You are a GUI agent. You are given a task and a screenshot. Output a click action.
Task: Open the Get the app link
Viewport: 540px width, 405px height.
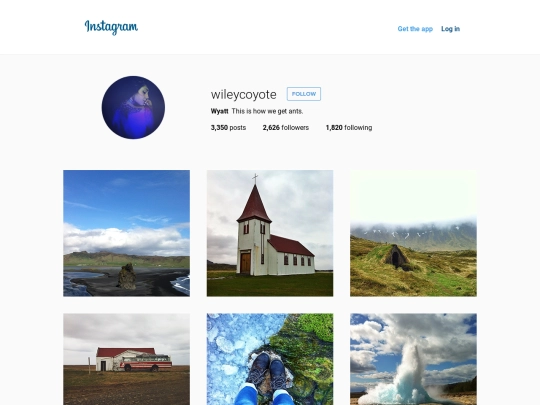pos(415,29)
